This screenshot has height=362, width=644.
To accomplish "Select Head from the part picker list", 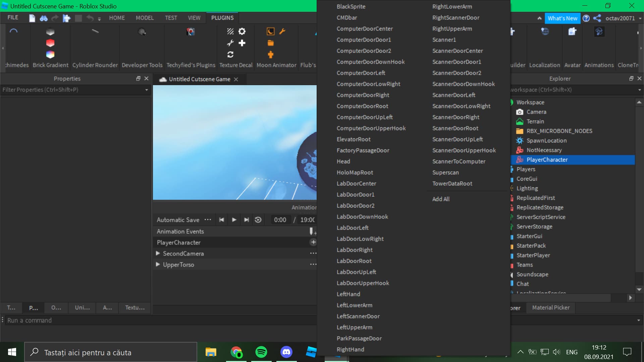I will tap(343, 161).
